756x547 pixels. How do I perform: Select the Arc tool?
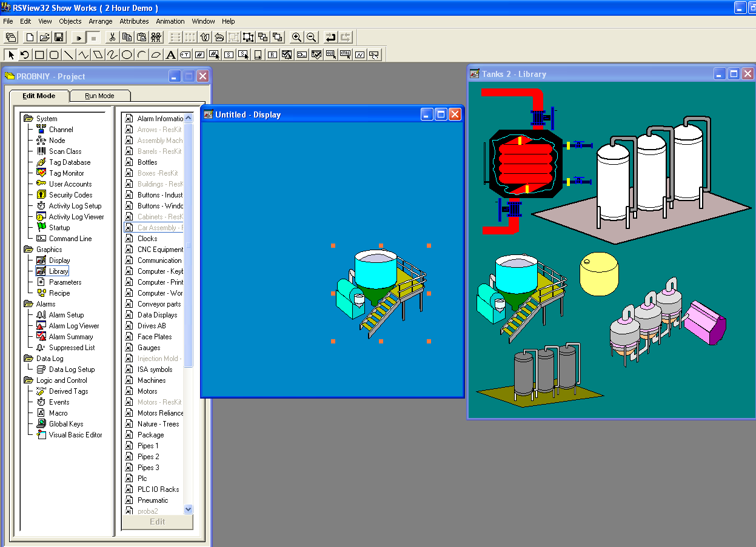coord(141,55)
